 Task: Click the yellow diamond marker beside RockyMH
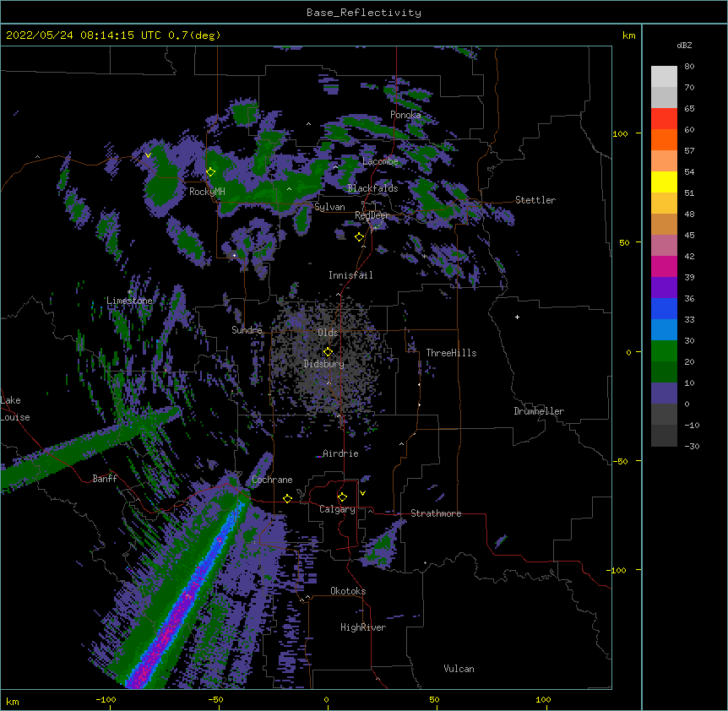tap(211, 172)
